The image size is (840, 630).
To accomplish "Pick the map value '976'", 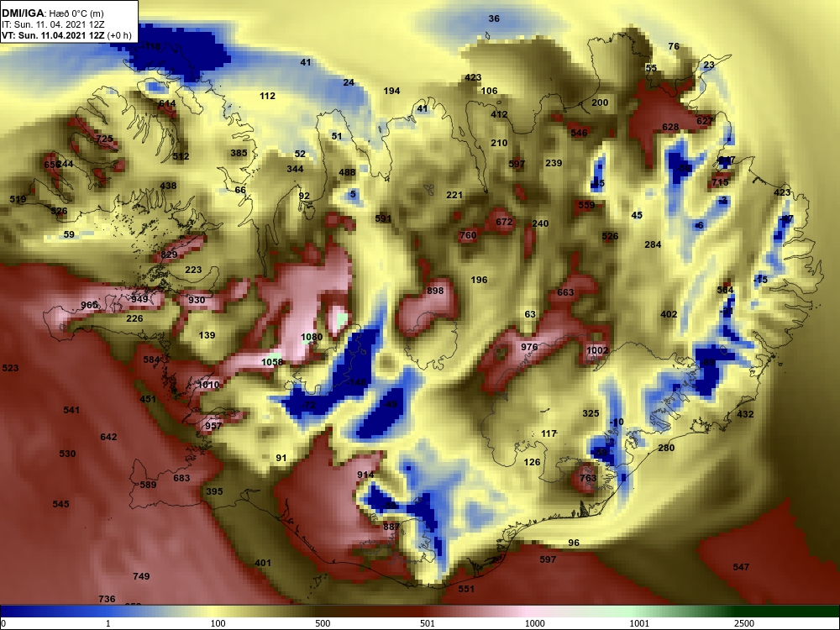I will [529, 347].
